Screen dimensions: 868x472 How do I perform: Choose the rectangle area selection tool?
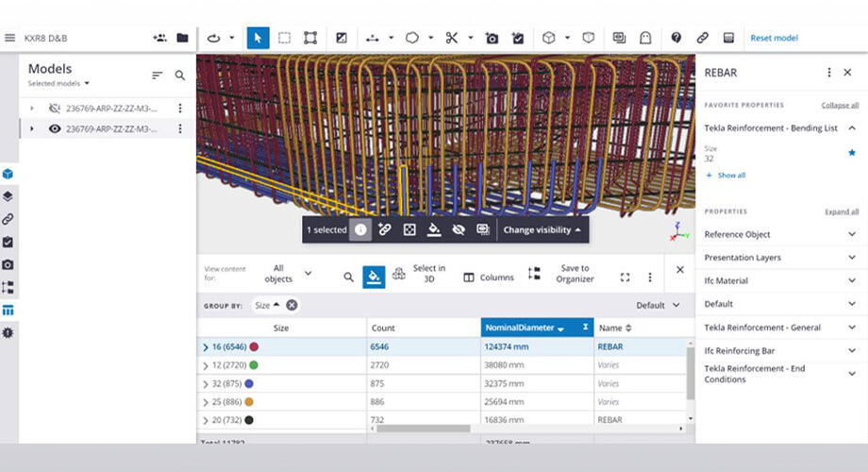pyautogui.click(x=285, y=38)
